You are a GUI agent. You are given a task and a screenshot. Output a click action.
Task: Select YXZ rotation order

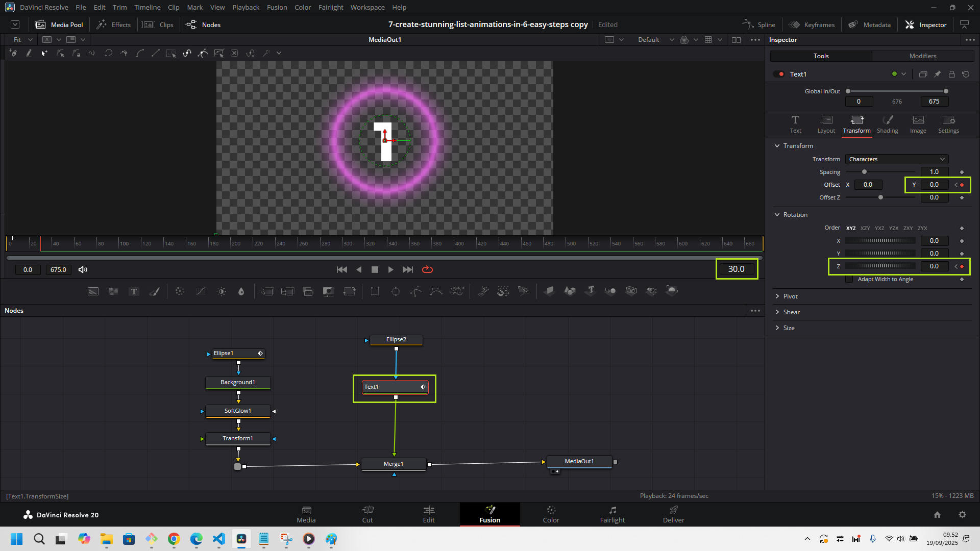click(879, 228)
